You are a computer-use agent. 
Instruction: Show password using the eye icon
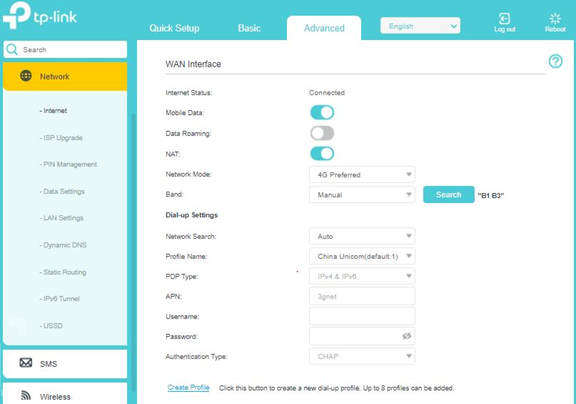406,336
